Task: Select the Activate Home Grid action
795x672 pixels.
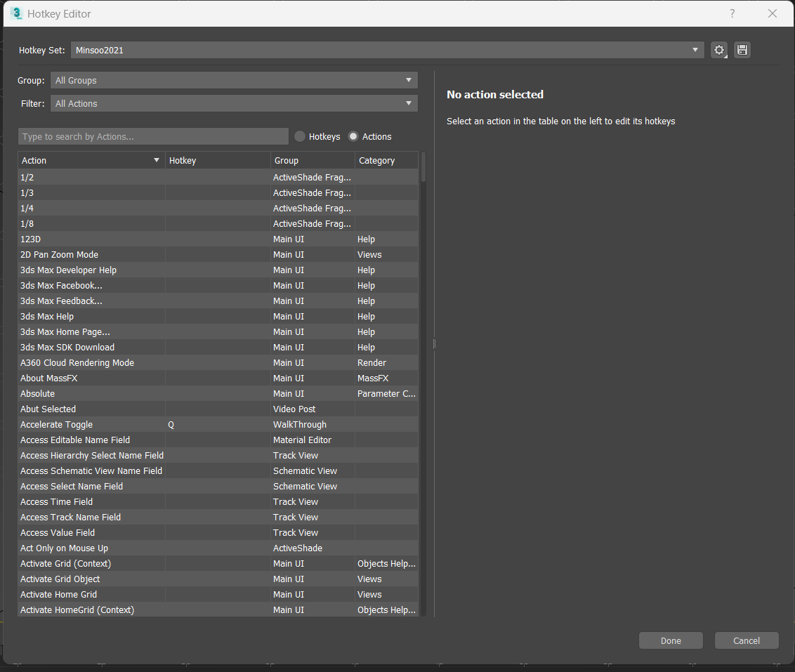Action: coord(218,595)
